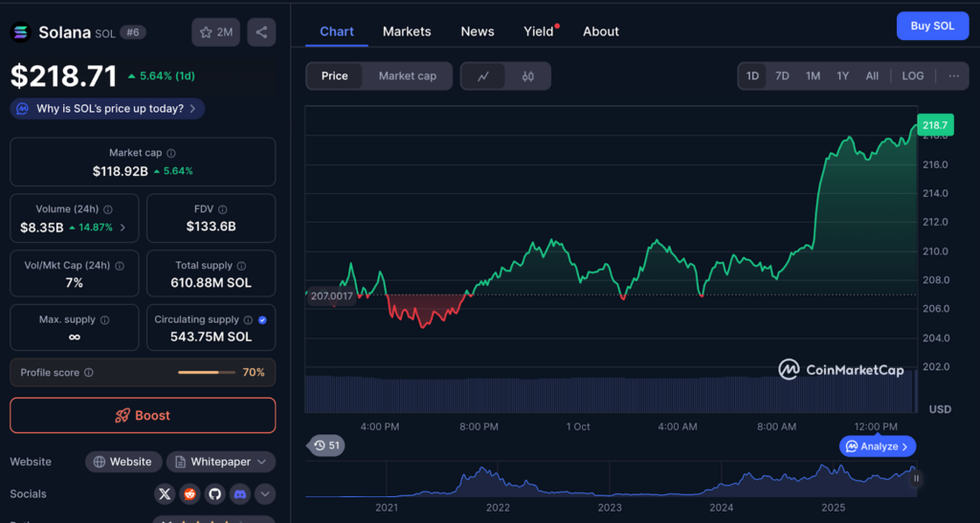The image size is (980, 523).
Task: Select the 7D time range
Action: click(782, 76)
